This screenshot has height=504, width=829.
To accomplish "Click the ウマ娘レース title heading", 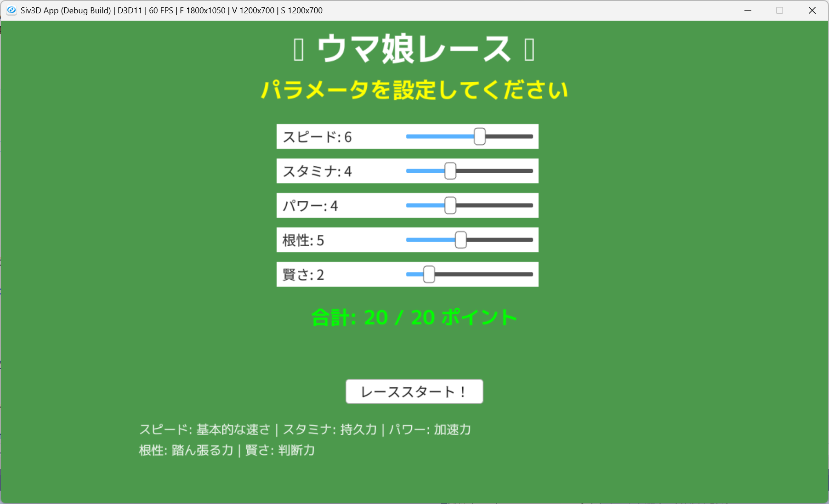I will (x=414, y=49).
